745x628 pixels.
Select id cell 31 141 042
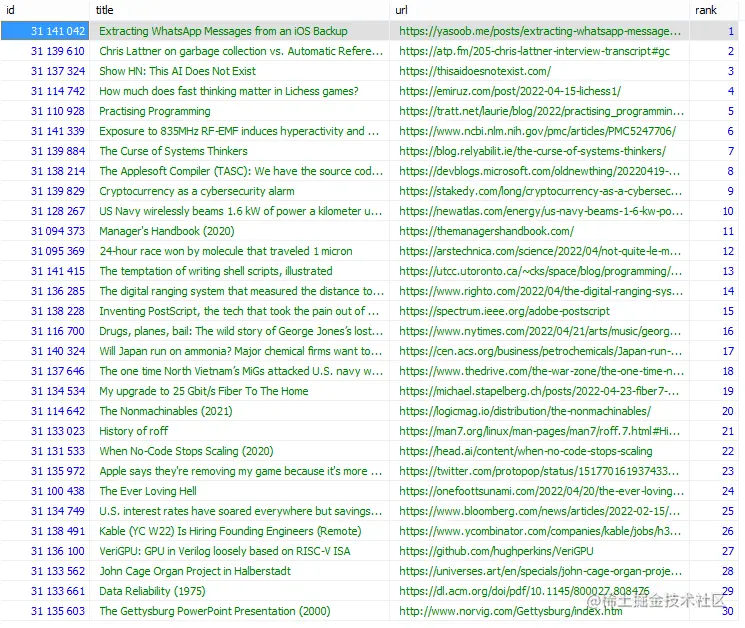(x=45, y=31)
